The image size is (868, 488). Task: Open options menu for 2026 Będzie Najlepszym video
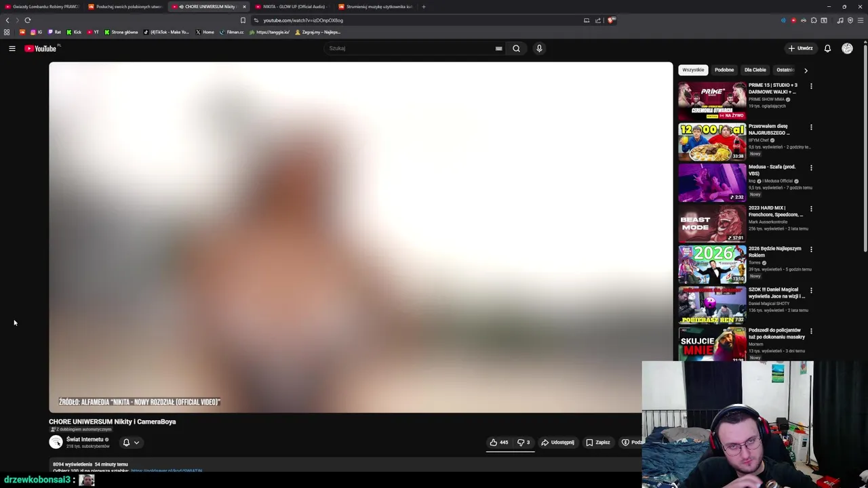(x=811, y=249)
